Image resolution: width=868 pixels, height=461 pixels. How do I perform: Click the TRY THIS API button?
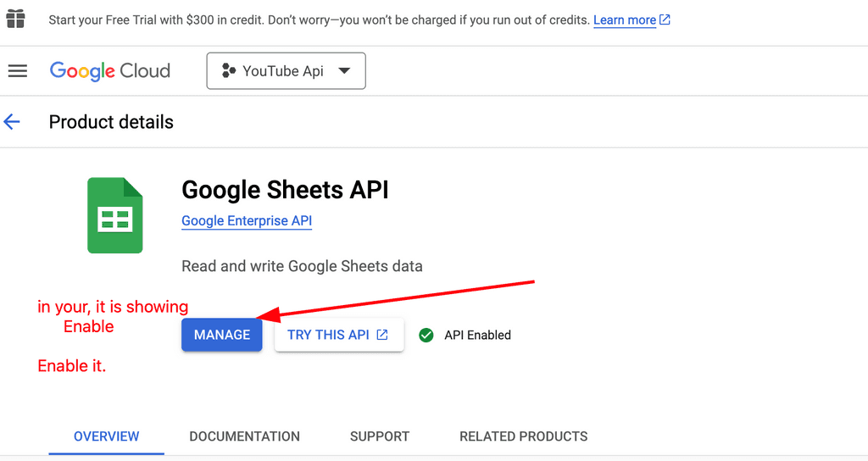(339, 335)
